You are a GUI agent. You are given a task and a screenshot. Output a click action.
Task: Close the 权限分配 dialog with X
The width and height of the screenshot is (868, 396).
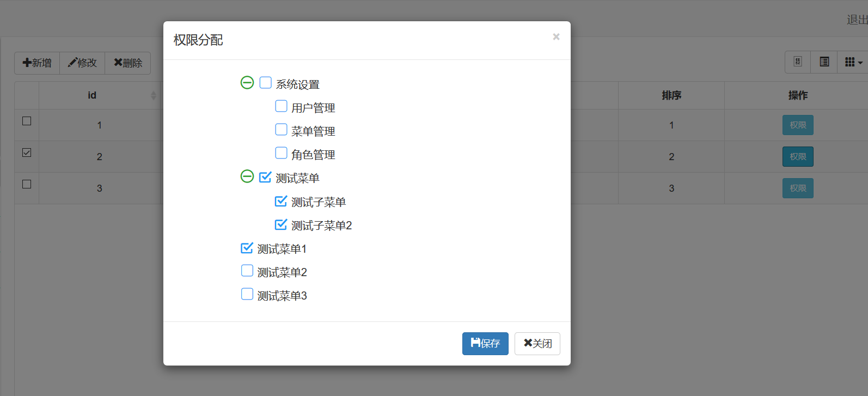point(556,36)
